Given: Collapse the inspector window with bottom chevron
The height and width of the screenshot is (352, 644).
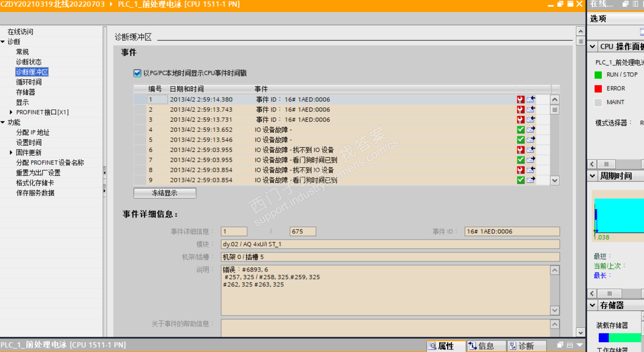Looking at the screenshot, I should click(x=580, y=345).
